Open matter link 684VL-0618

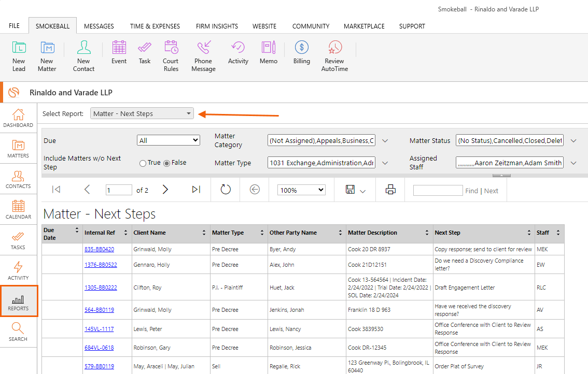click(x=99, y=348)
